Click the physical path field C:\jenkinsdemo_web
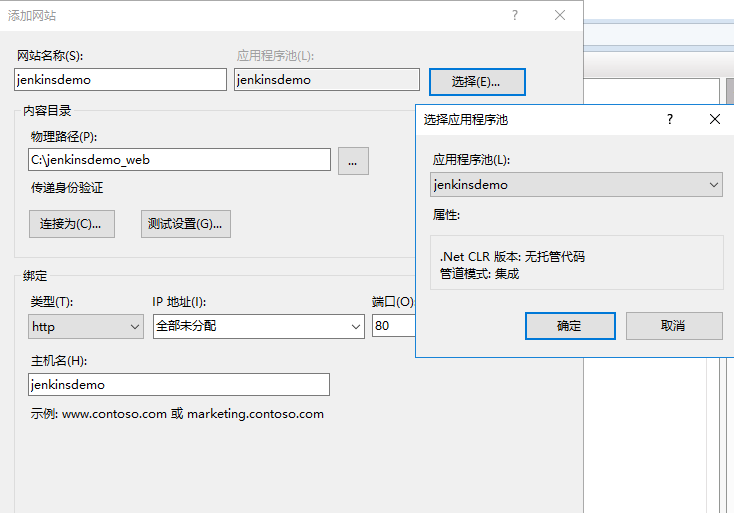This screenshot has height=513, width=734. tap(179, 160)
